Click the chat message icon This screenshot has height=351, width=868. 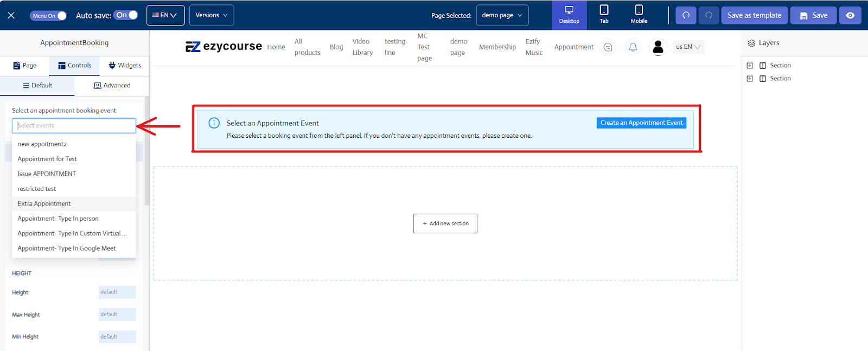(x=608, y=47)
